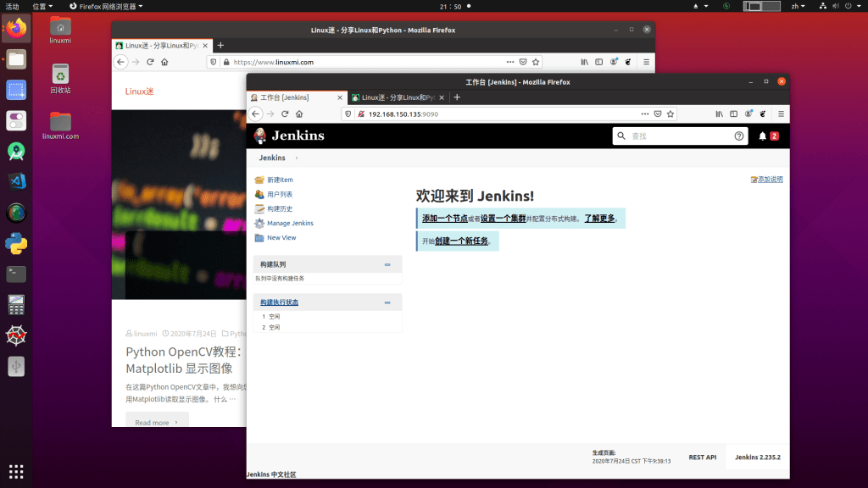Collapse the 构建队列 panel
This screenshot has width=868, height=488.
(387, 264)
